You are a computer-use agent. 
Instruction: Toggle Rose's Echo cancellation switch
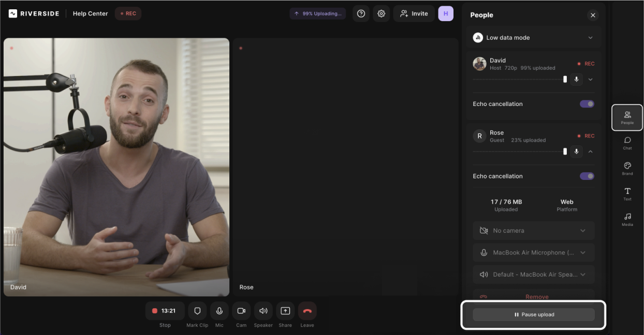(x=587, y=176)
